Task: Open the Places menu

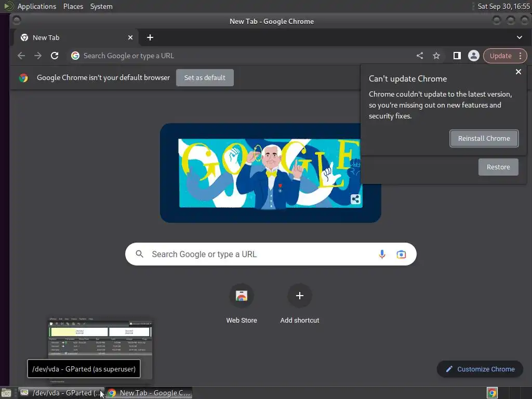Action: click(x=73, y=6)
